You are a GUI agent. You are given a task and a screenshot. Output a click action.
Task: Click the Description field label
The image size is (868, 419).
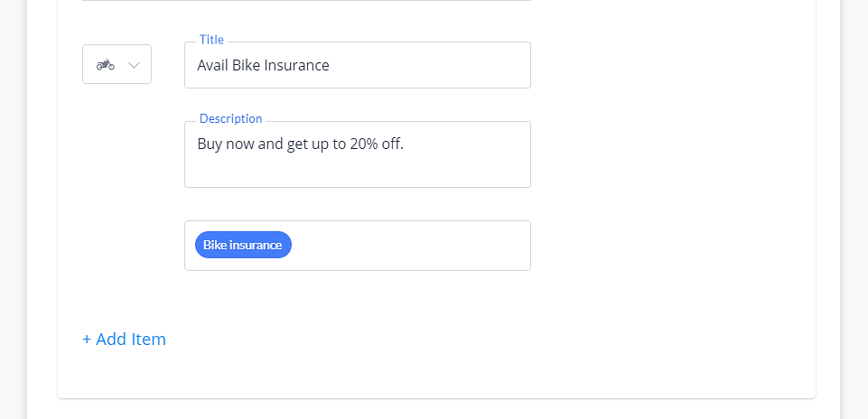tap(231, 118)
